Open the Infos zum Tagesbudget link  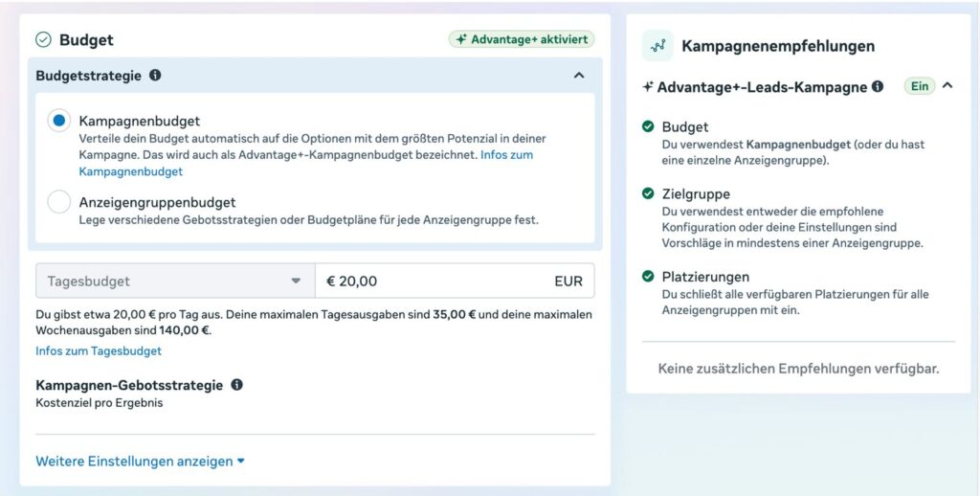tap(99, 350)
